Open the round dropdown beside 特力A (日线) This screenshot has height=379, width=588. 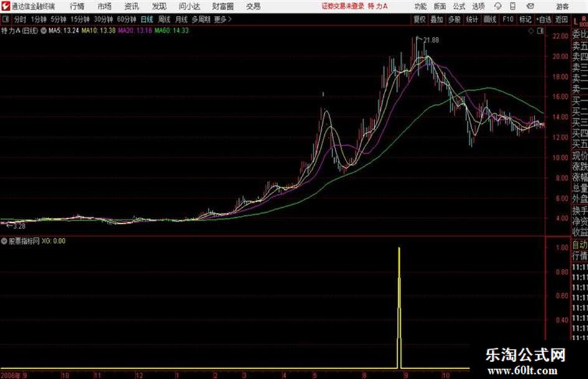44,30
